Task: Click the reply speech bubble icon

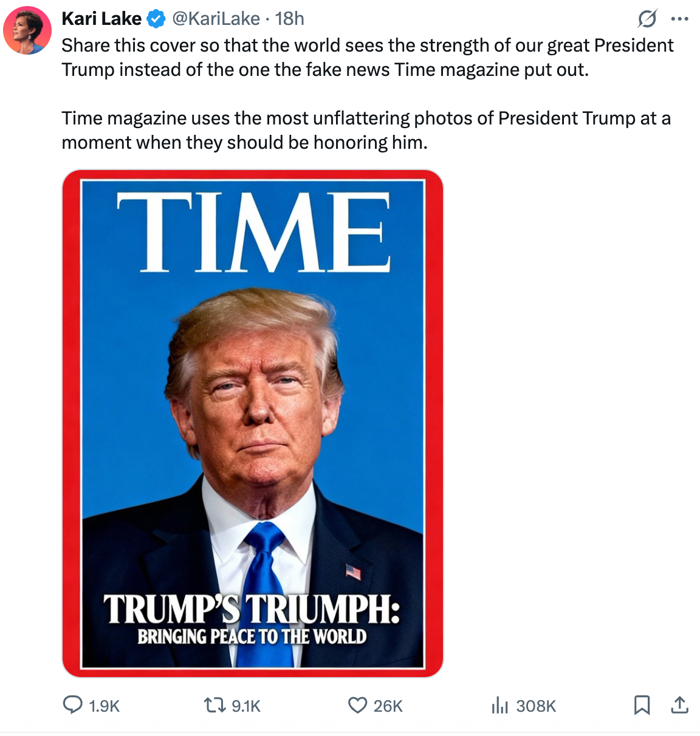Action: pyautogui.click(x=73, y=705)
